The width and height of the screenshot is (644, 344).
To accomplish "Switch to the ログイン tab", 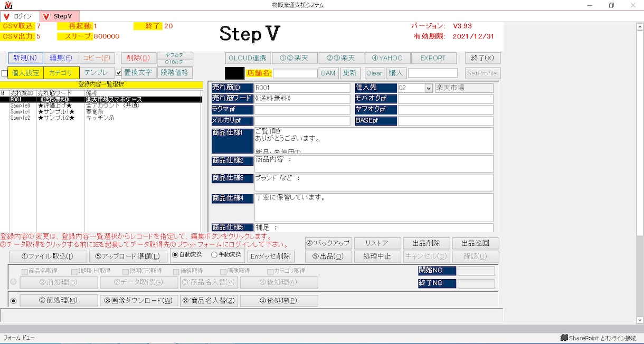I will click(x=19, y=16).
